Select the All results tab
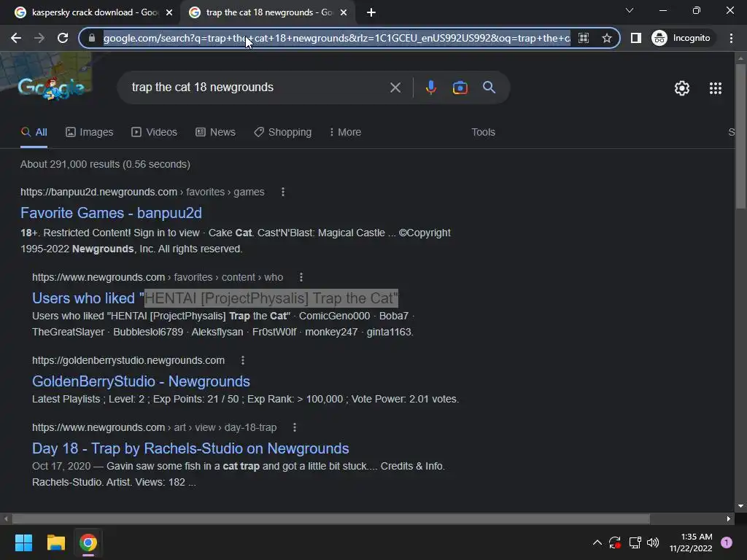Viewport: 747px width, 560px height. [34, 132]
